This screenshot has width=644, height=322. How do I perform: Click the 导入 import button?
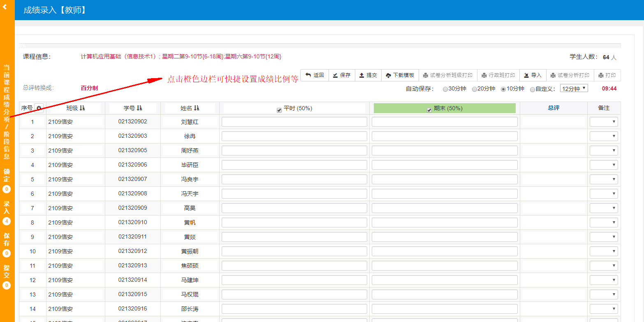(533, 75)
